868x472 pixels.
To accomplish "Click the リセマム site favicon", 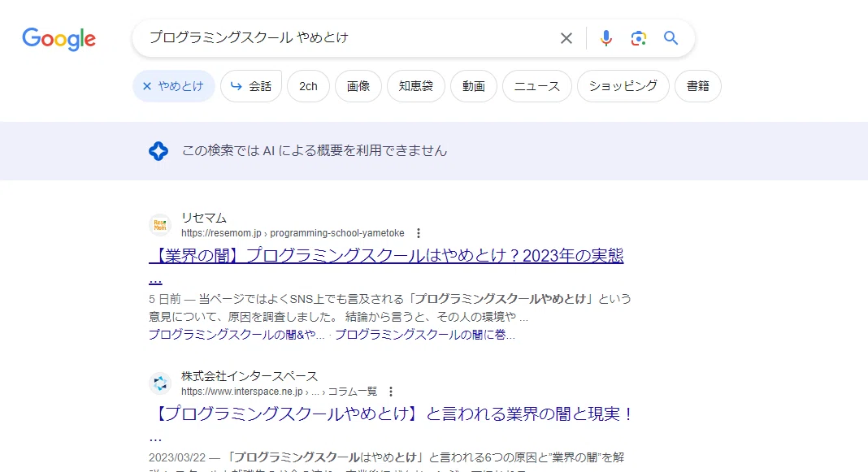I will pos(160,225).
